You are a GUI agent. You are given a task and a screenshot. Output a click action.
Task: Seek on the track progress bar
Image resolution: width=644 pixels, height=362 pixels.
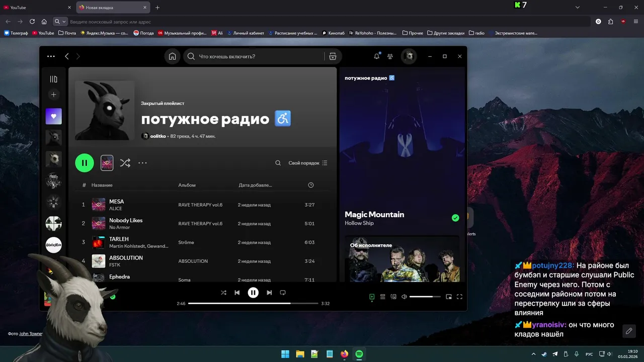point(253,303)
